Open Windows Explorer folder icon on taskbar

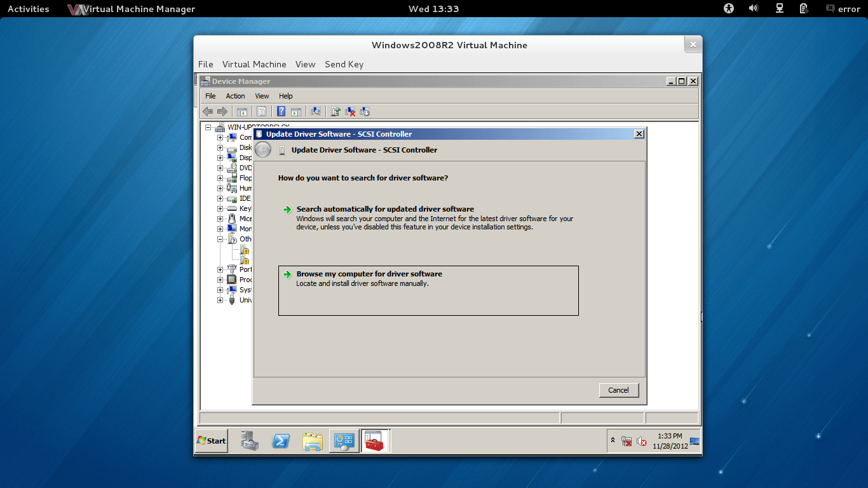(x=313, y=441)
